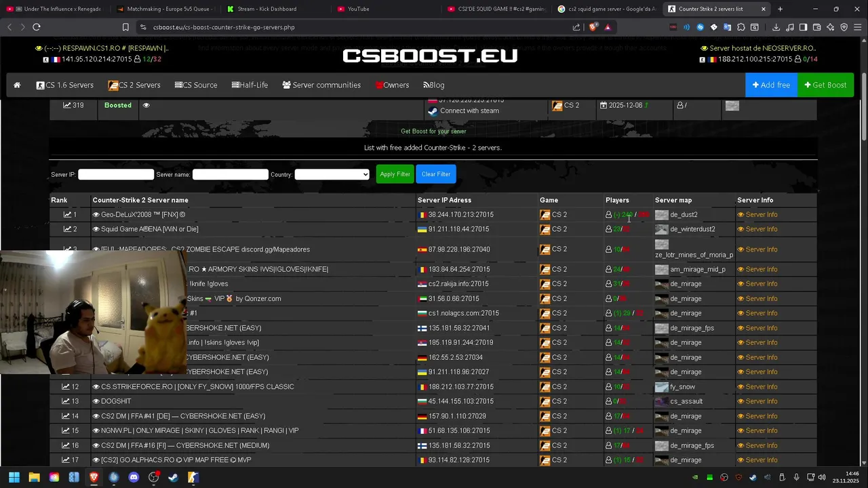Open Steam from taskbar
The image size is (868, 488).
coord(174,477)
